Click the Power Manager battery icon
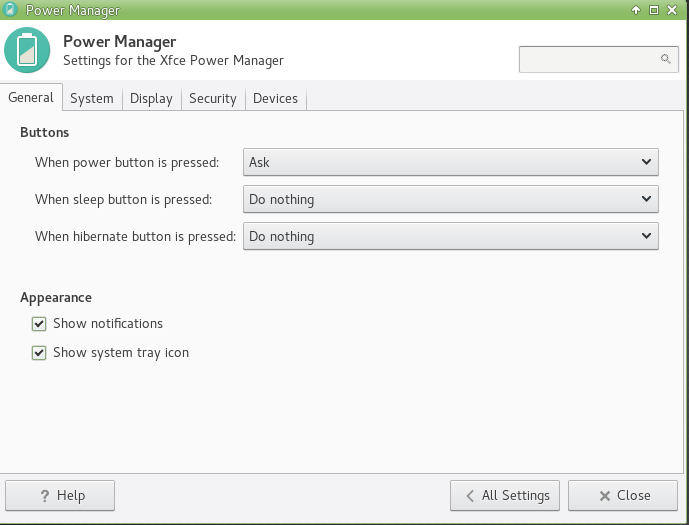 click(27, 51)
